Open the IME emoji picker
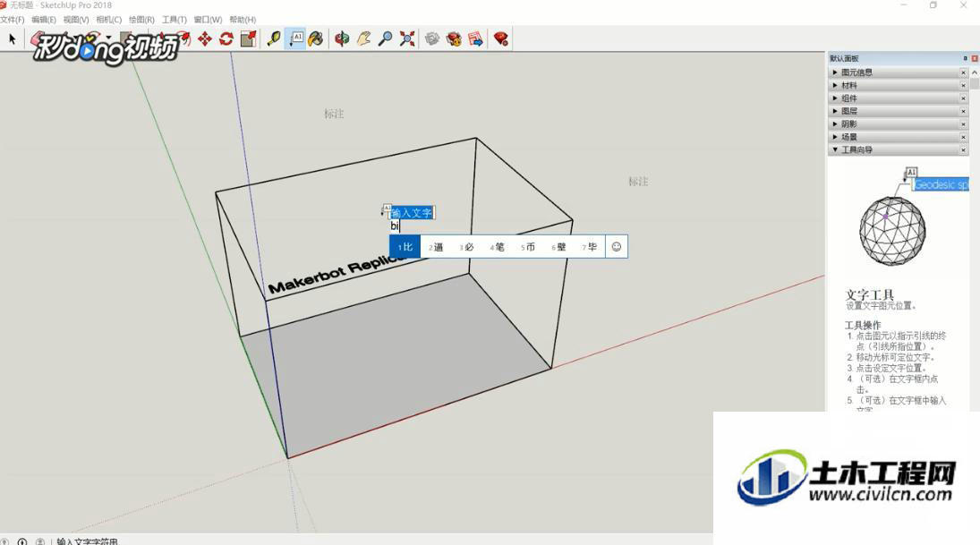This screenshot has width=980, height=545. (617, 247)
